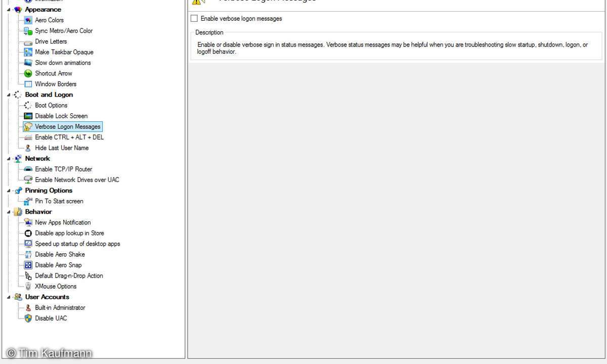Click the XMouse Options mouse icon

coord(28,286)
